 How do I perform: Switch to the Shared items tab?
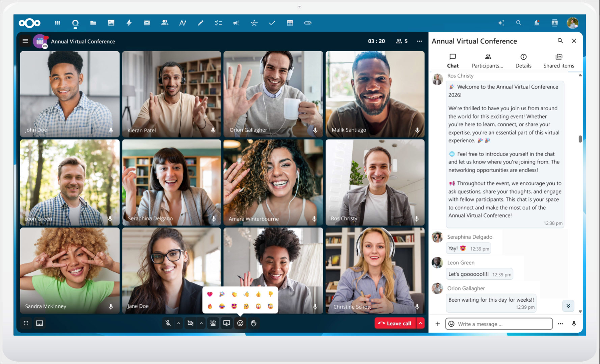(558, 61)
